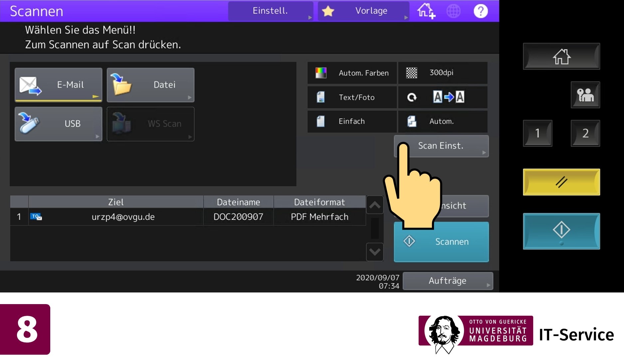Tap the Autom. Farben color mode setting
Image resolution: width=624 pixels, height=364 pixels.
(352, 73)
